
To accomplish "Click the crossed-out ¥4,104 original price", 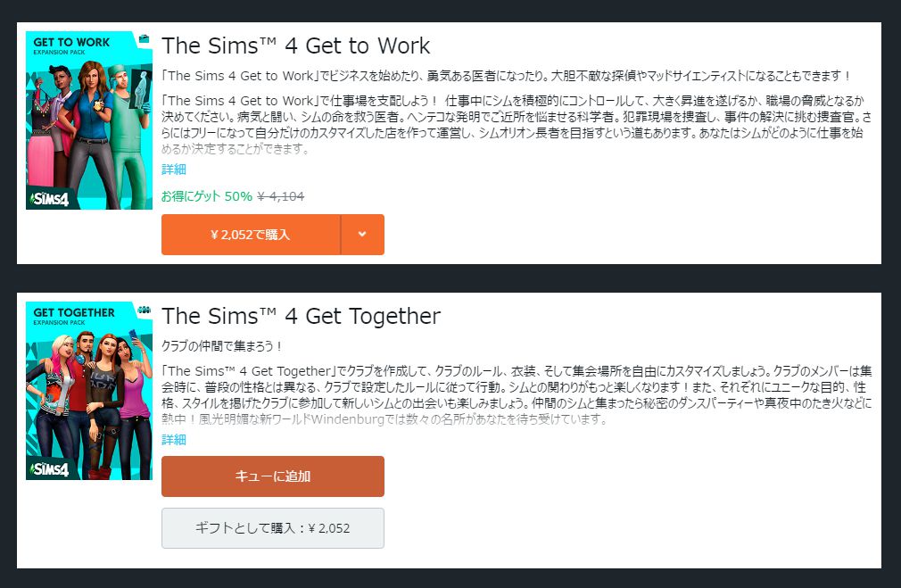I will [x=281, y=196].
